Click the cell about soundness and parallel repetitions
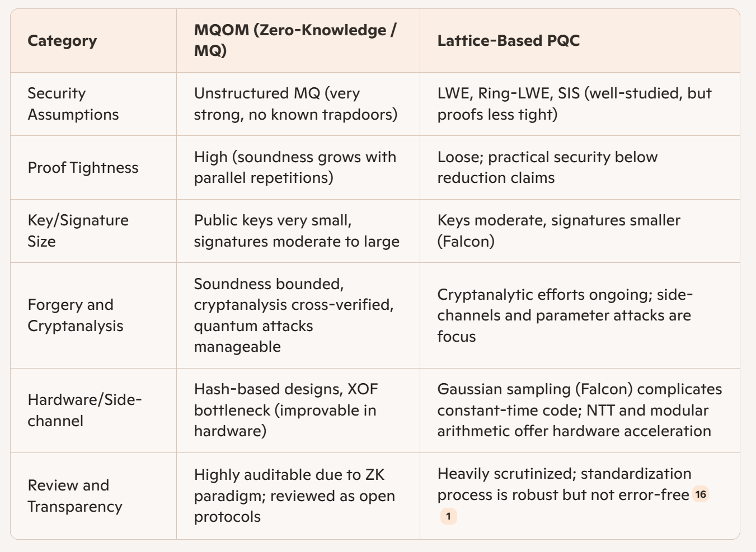756x552 pixels. pos(295,168)
